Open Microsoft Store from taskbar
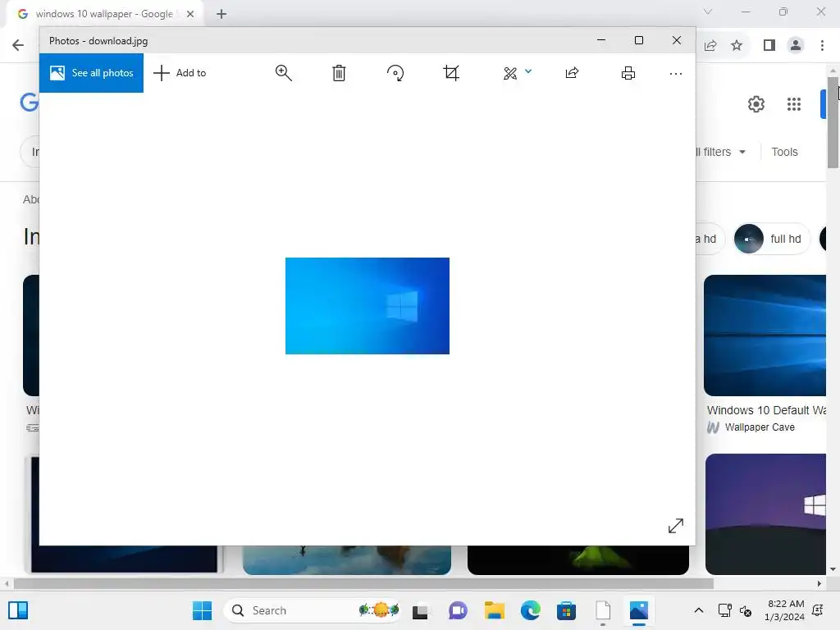 tap(566, 610)
